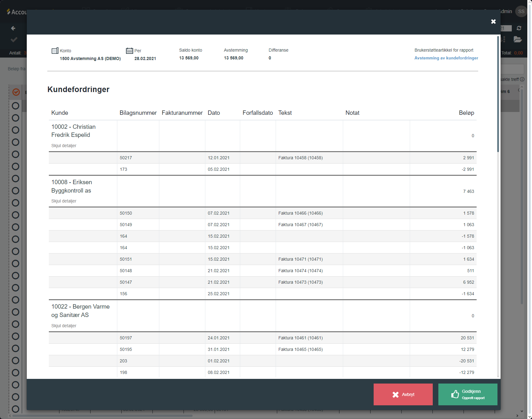The height and width of the screenshot is (419, 532).
Task: Hide details for Eriksen Byggkontroll as
Action: (64, 201)
